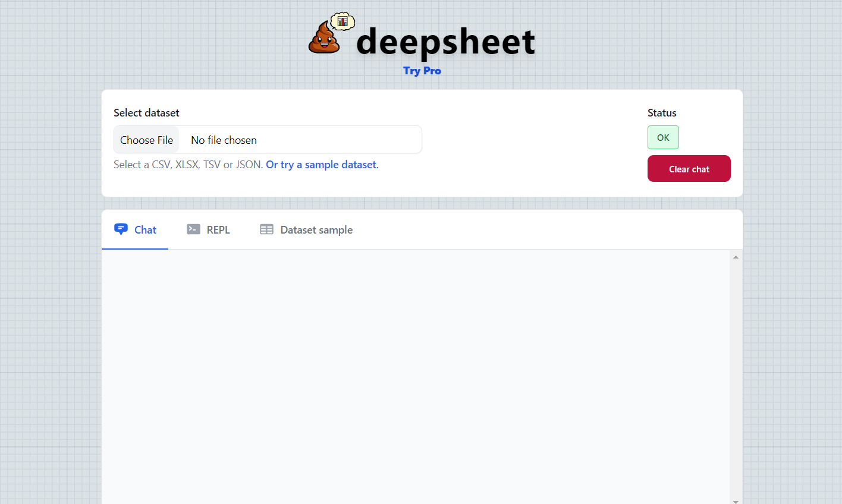The image size is (842, 504).
Task: Click the Select dataset heading
Action: [x=146, y=112]
